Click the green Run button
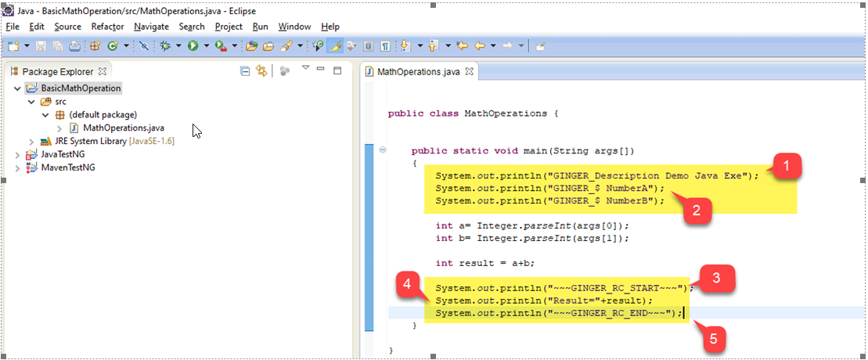 193,46
